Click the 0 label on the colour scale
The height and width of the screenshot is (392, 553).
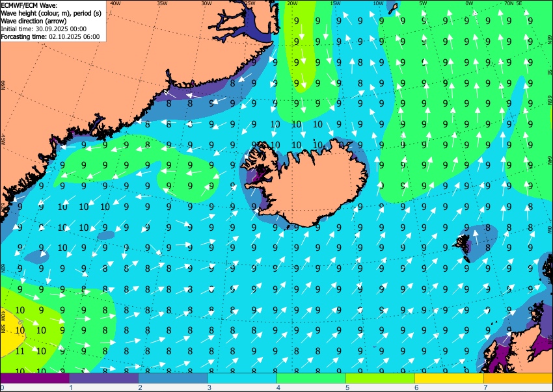click(2, 387)
